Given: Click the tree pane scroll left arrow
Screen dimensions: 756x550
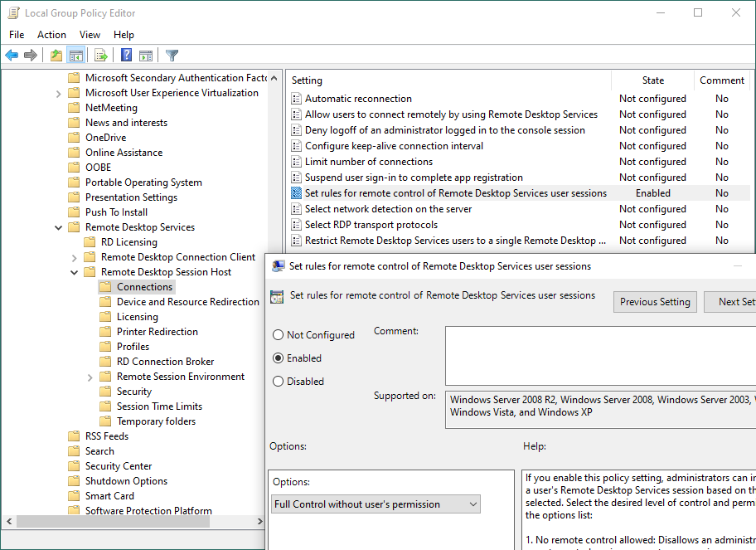Looking at the screenshot, I should click(x=9, y=521).
